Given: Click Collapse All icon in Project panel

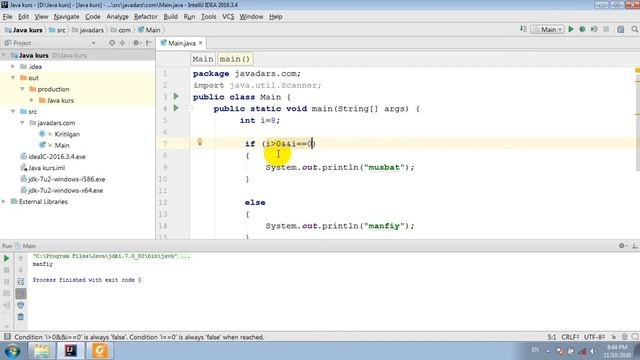Looking at the screenshot, I should [x=122, y=43].
